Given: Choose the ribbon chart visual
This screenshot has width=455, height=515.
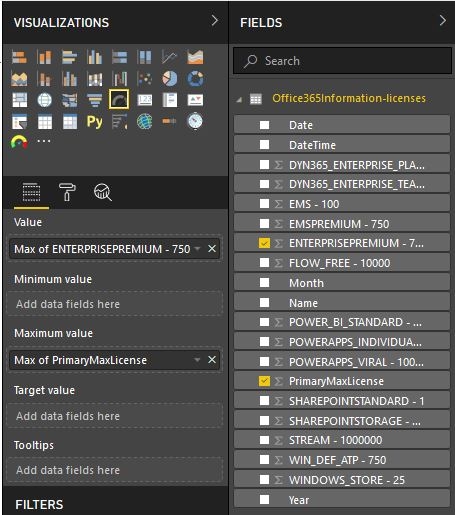Looking at the screenshot, I should [94, 79].
